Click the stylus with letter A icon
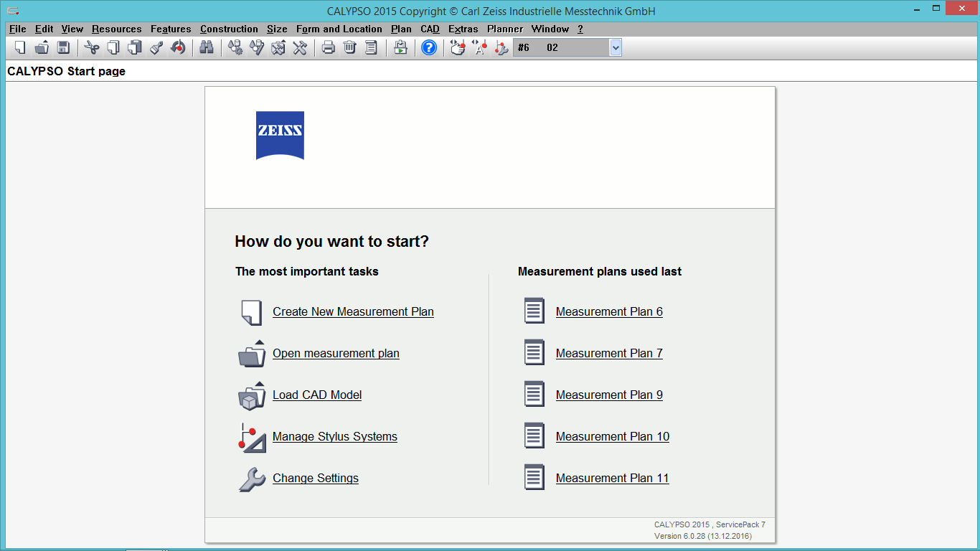This screenshot has width=980, height=551. 479,47
